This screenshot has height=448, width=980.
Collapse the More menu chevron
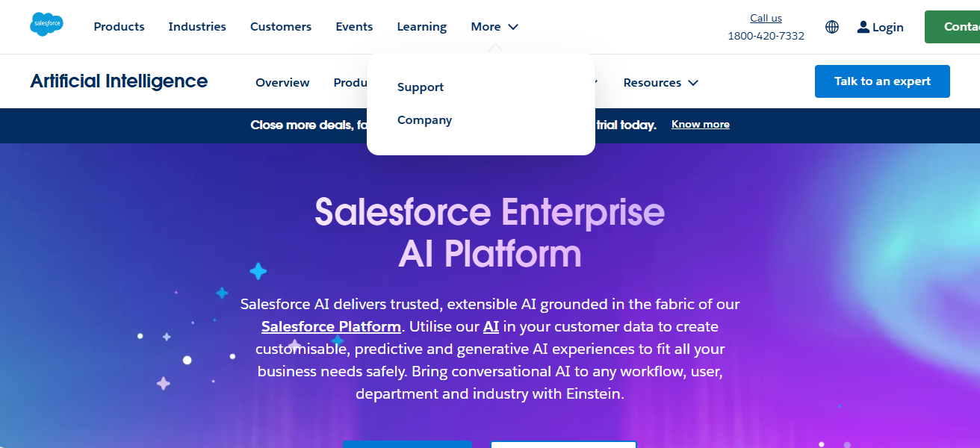513,27
